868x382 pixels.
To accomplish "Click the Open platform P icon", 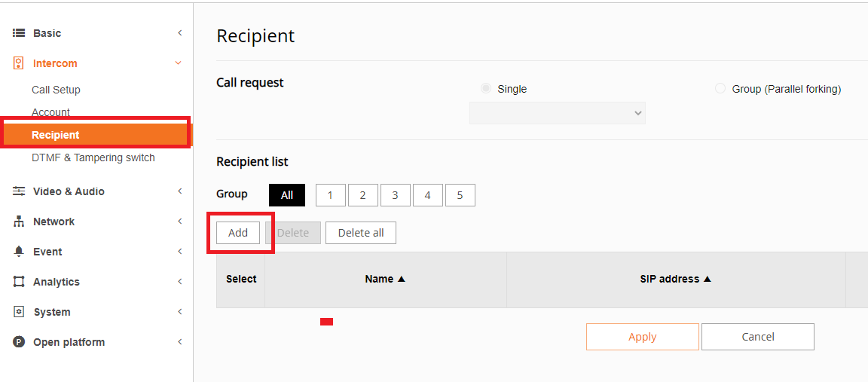I will point(19,342).
